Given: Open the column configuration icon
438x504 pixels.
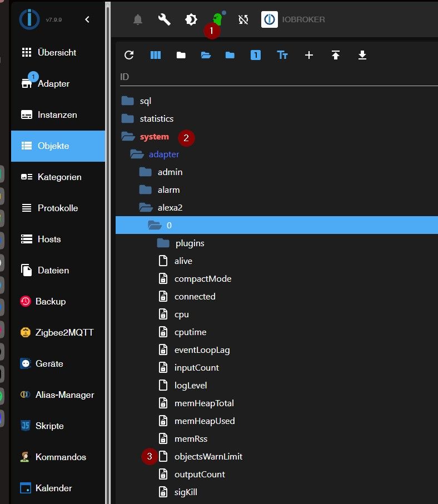Looking at the screenshot, I should click(156, 55).
